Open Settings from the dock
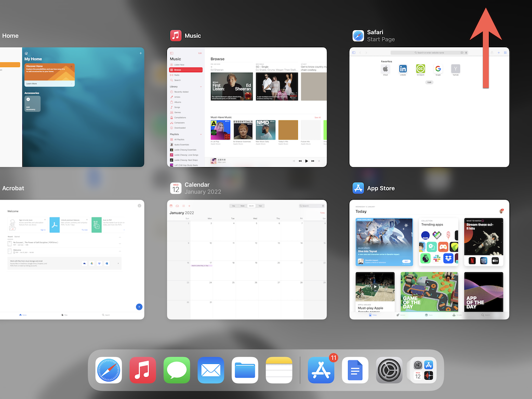Image resolution: width=532 pixels, height=399 pixels. coord(389,370)
